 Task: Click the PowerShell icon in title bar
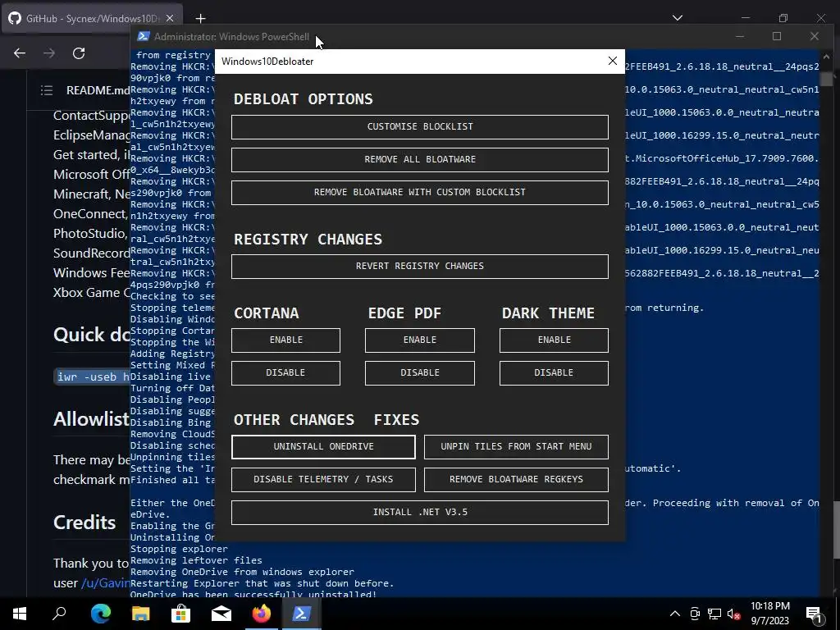click(143, 36)
